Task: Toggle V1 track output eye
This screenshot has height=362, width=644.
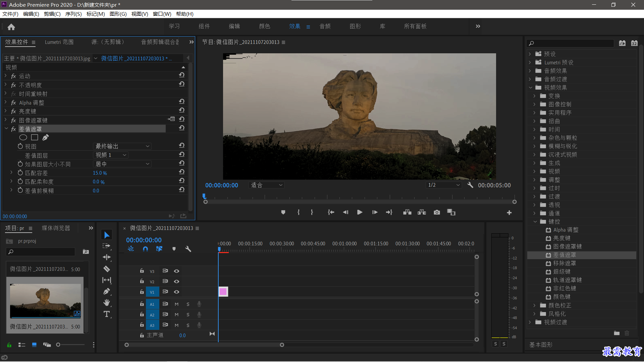Action: [176, 292]
